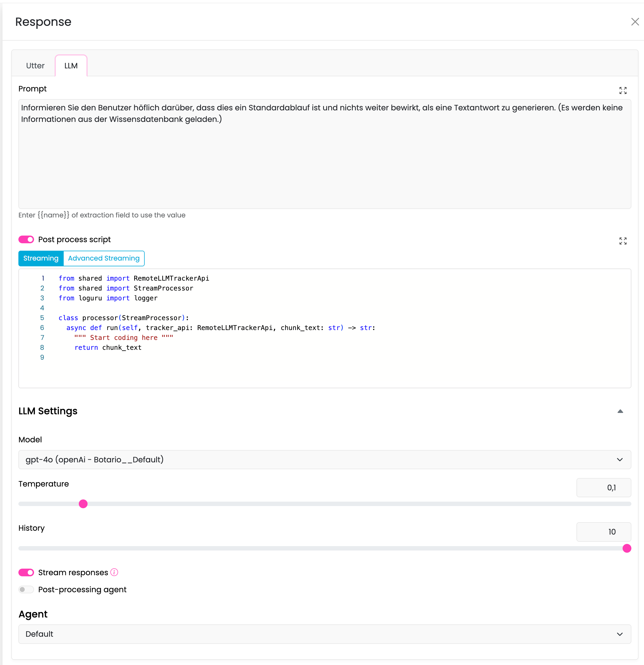644x665 pixels.
Task: Click the History value field 10
Action: coord(604,532)
